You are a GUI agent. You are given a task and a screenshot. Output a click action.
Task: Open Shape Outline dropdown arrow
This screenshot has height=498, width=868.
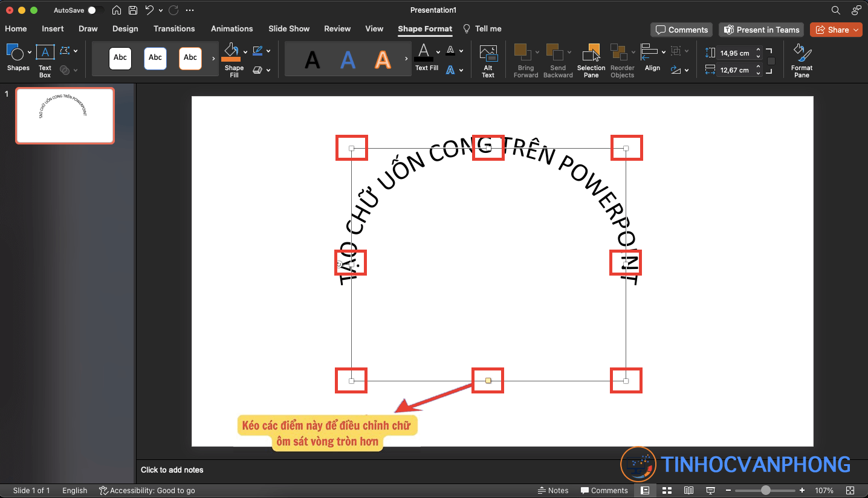tap(268, 51)
